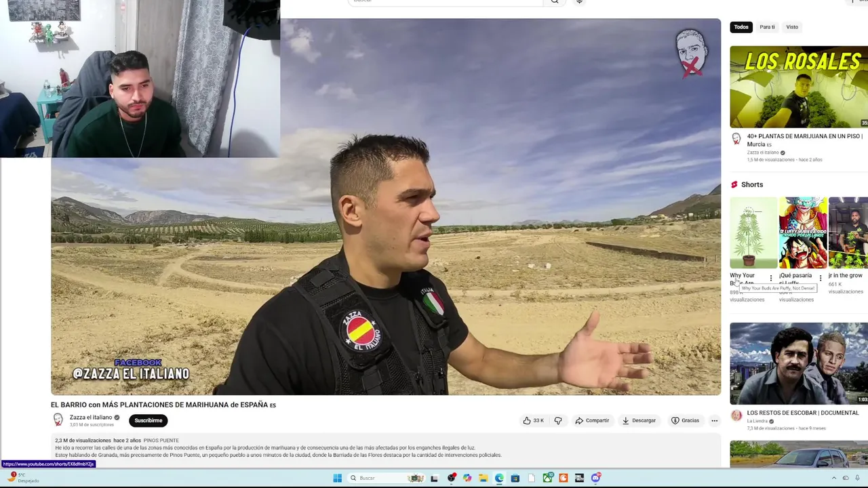Click the red Shorts logo icon
This screenshot has width=868, height=488.
click(734, 184)
